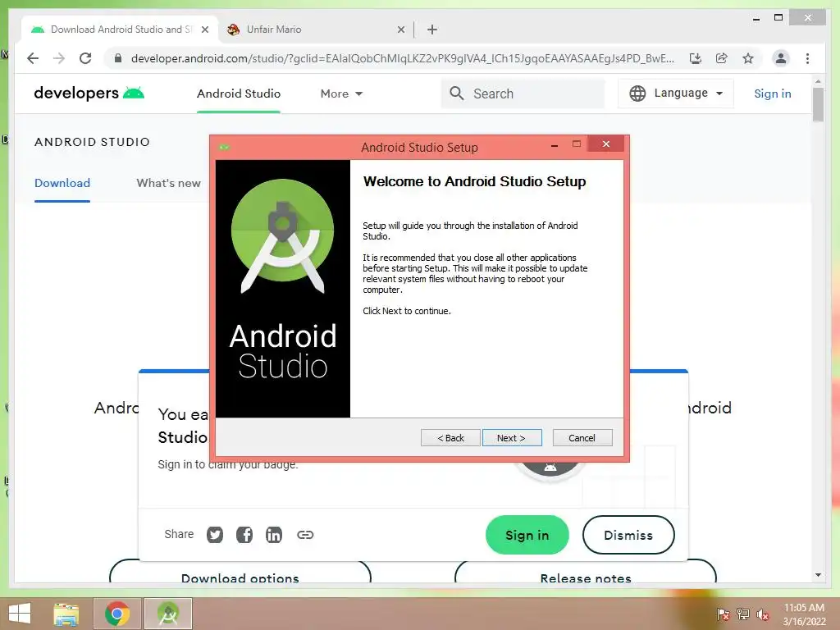840x630 pixels.
Task: Open Chrome profile avatar
Action: [781, 58]
